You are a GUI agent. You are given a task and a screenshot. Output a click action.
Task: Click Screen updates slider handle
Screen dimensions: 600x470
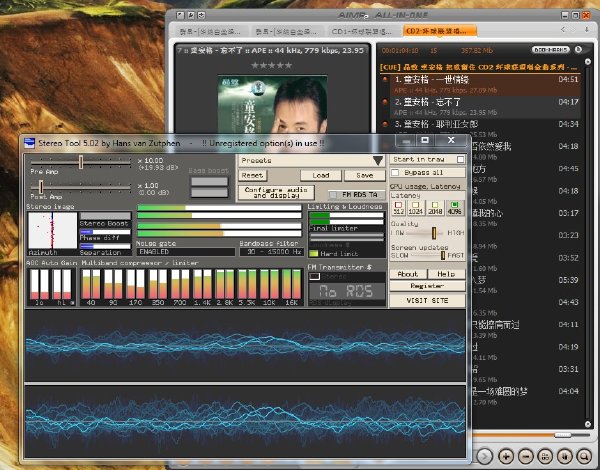(443, 255)
